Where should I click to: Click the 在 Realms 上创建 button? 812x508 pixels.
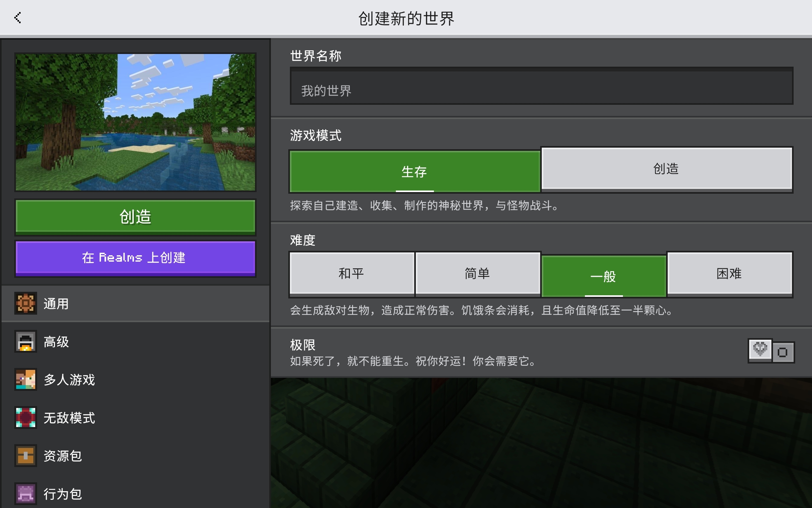(x=135, y=258)
